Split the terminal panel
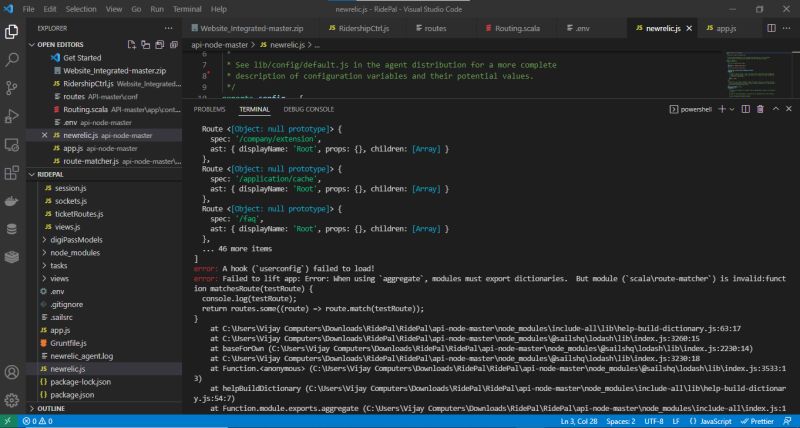Viewport: 800px width, 428px height. click(745, 109)
